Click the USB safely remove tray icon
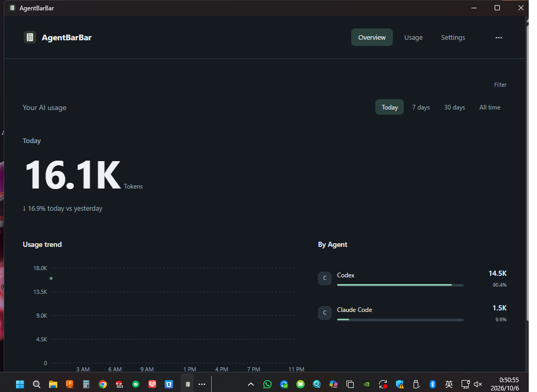The image size is (537, 392). click(x=416, y=384)
